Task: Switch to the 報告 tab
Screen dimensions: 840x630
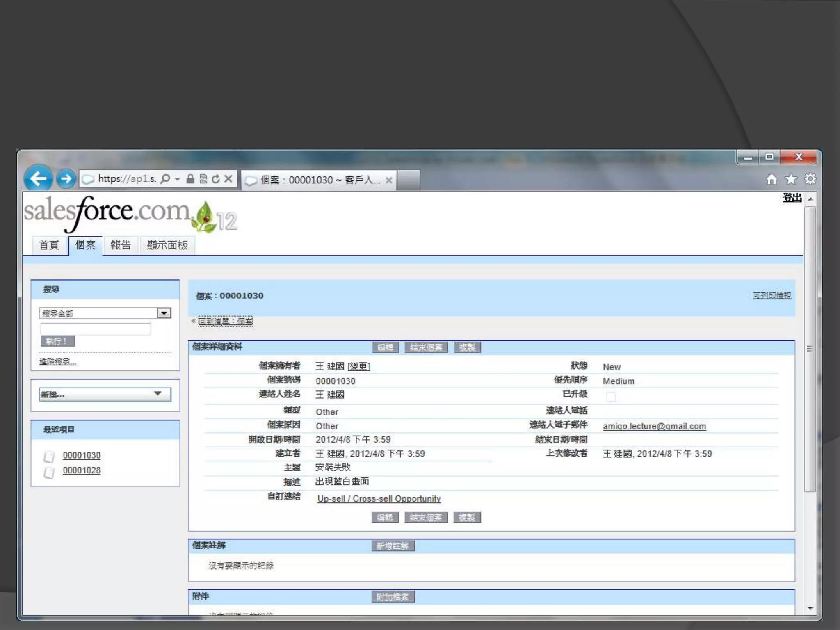Action: point(121,245)
